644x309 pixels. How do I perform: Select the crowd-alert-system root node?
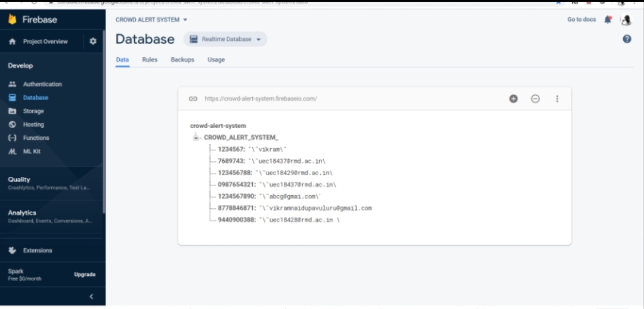[218, 126]
